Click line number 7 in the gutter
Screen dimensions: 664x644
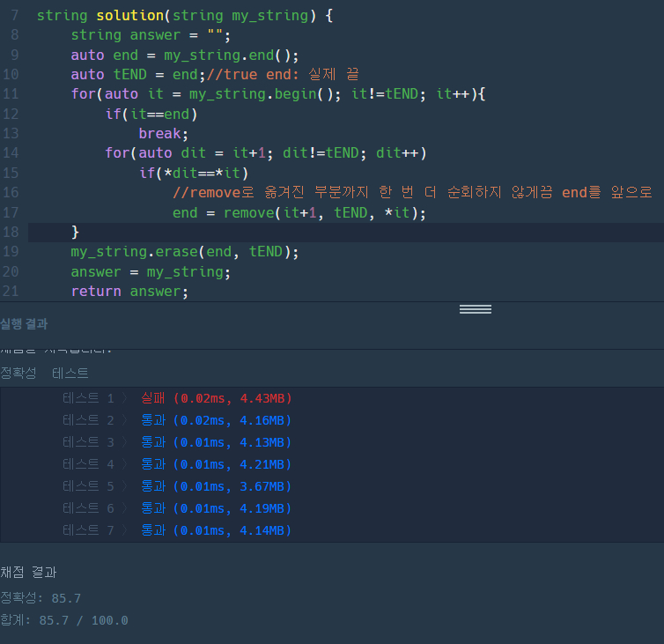pyautogui.click(x=14, y=16)
